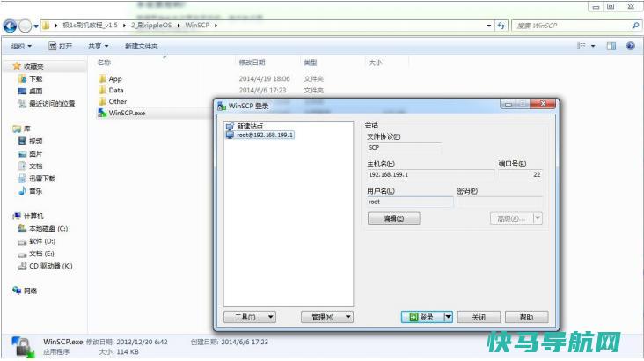Image resolution: width=644 pixels, height=361 pixels.
Task: Click the WinSCP.exe details pane icon
Action: coord(23,346)
